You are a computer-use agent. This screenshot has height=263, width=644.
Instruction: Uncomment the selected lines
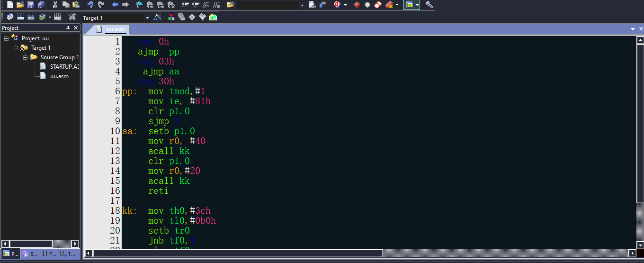click(x=216, y=5)
